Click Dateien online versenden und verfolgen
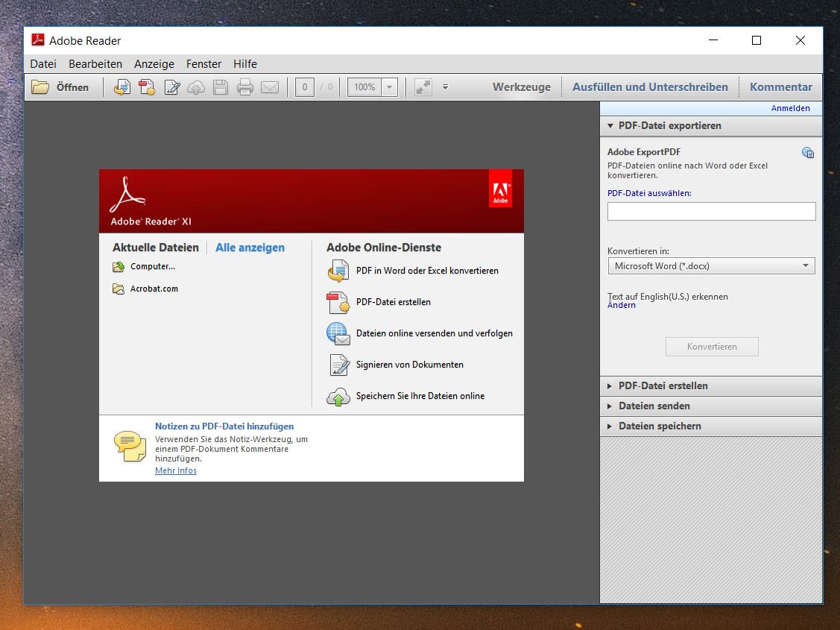 [435, 333]
